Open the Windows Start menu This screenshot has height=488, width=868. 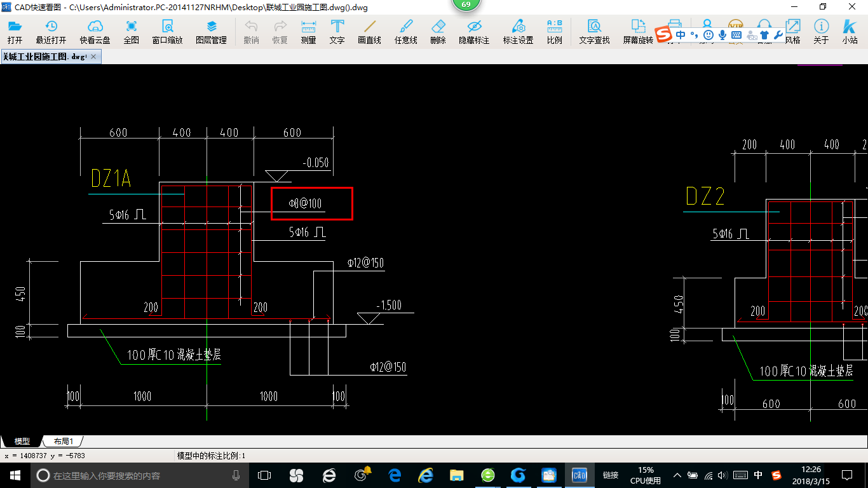15,475
